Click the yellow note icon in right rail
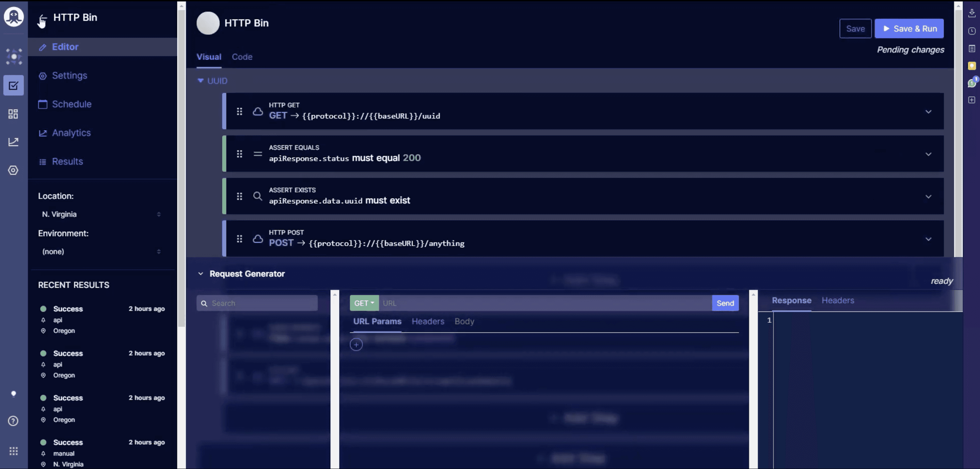This screenshot has width=980, height=469. click(971, 66)
